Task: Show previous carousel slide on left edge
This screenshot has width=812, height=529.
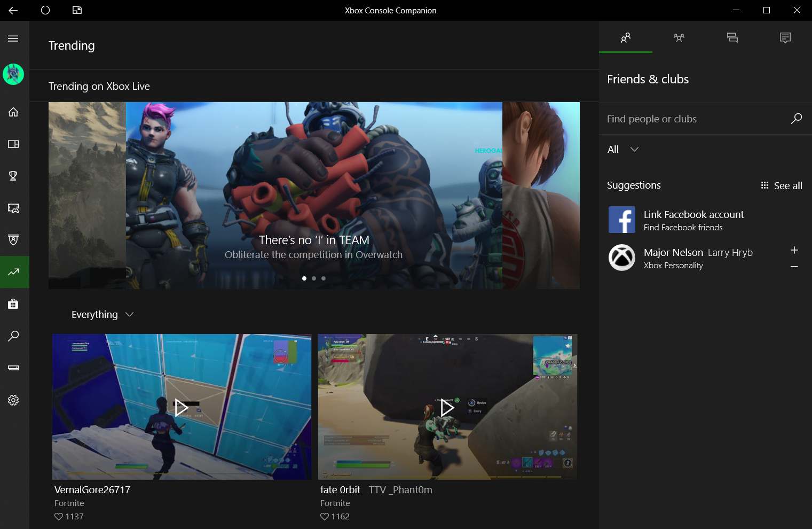Action: pos(87,196)
